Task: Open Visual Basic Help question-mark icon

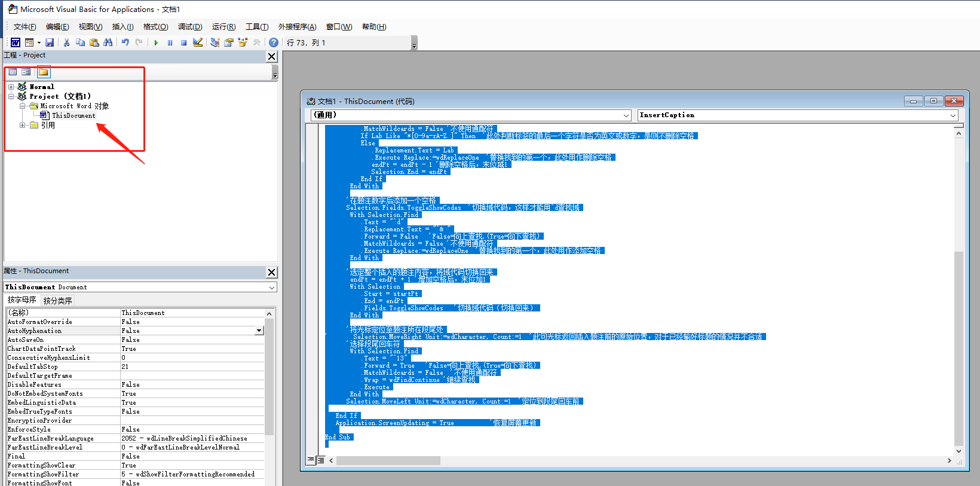Action: pyautogui.click(x=273, y=42)
